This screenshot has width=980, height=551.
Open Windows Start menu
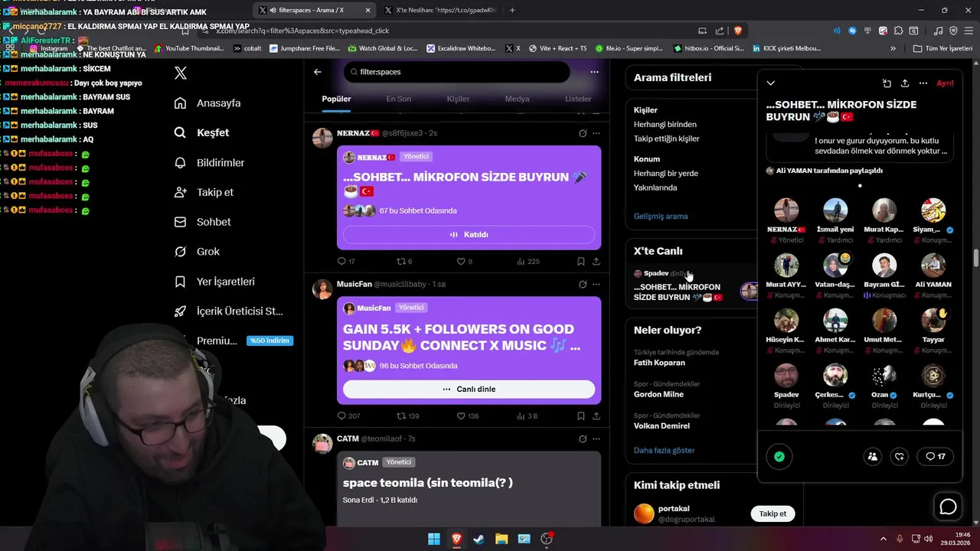[434, 539]
